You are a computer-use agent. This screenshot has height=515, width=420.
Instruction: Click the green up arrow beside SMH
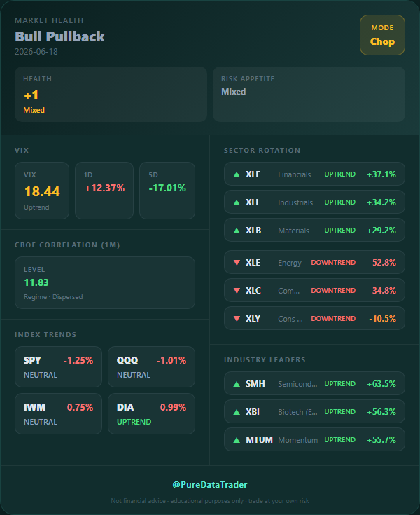tap(237, 384)
